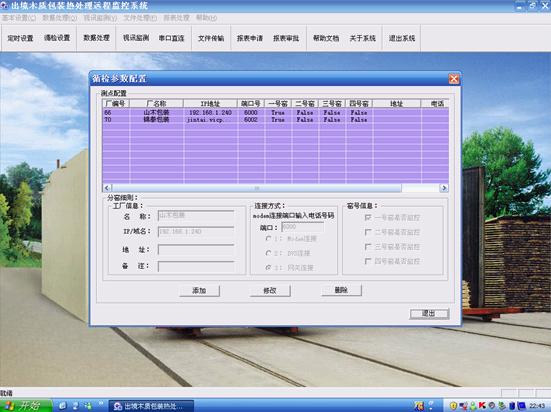Check the 四号窑 monitoring checkbox
The image size is (551, 412).
point(368,261)
